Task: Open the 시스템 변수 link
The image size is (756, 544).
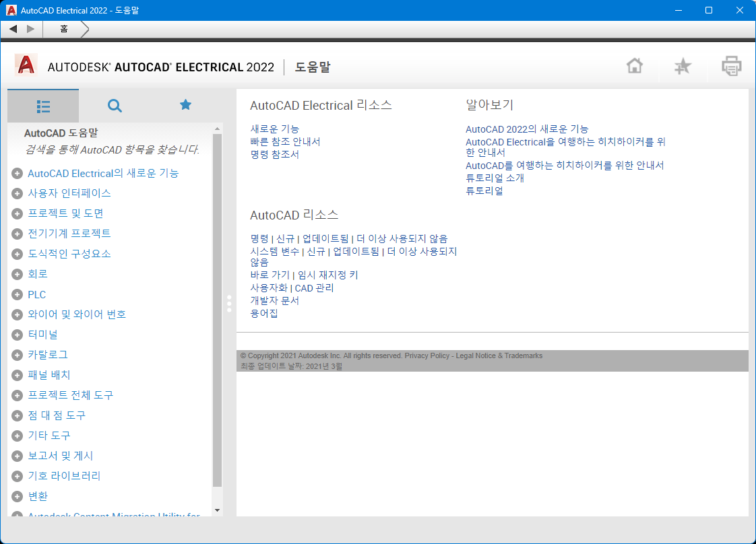Action: click(275, 252)
